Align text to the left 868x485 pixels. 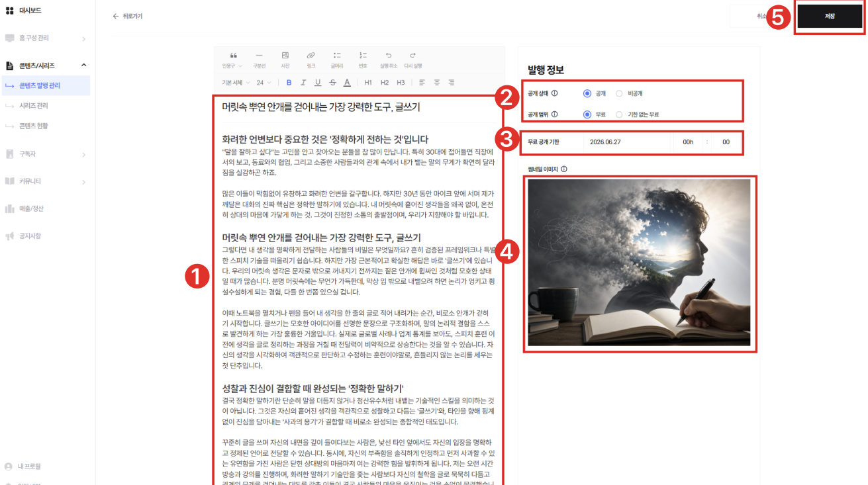(422, 83)
